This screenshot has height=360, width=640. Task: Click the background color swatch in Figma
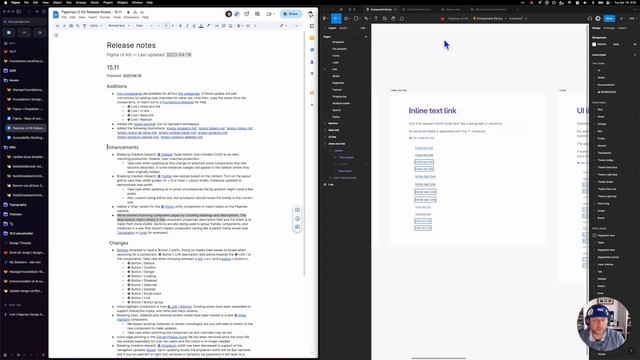[x=594, y=44]
